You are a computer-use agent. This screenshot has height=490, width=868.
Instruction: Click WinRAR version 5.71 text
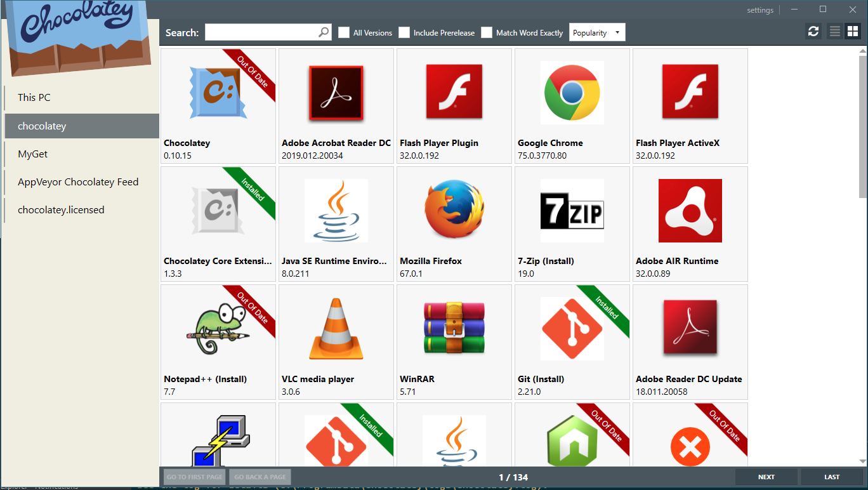(408, 392)
